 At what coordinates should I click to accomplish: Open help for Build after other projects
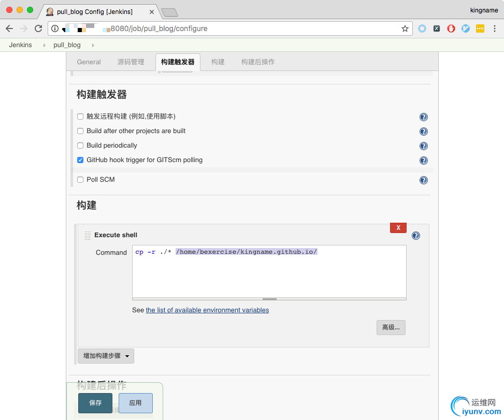pos(424,132)
